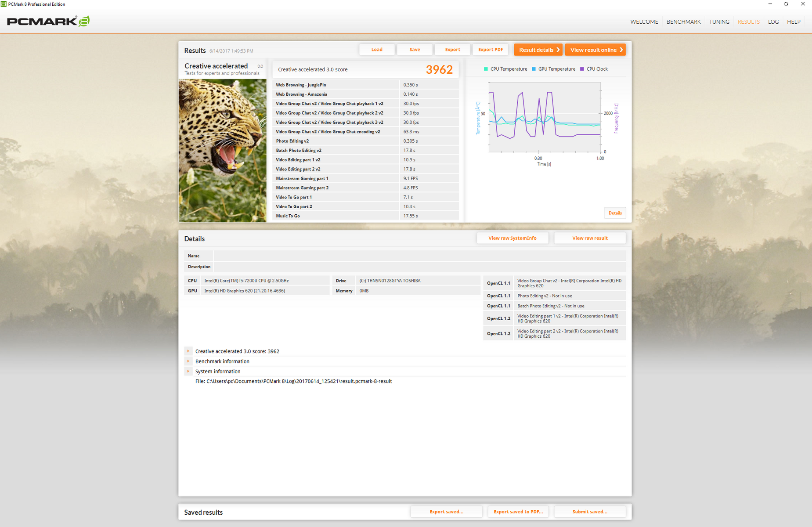The image size is (812, 527).
Task: Save the current result
Action: pos(415,50)
